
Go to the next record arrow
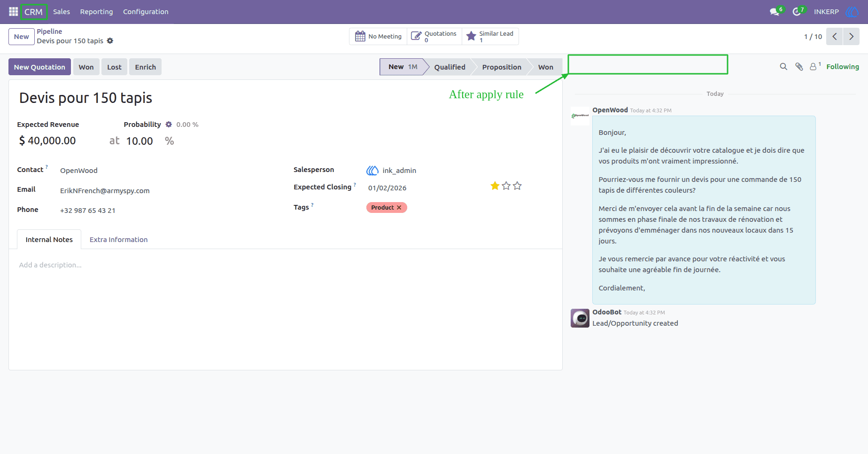point(851,37)
